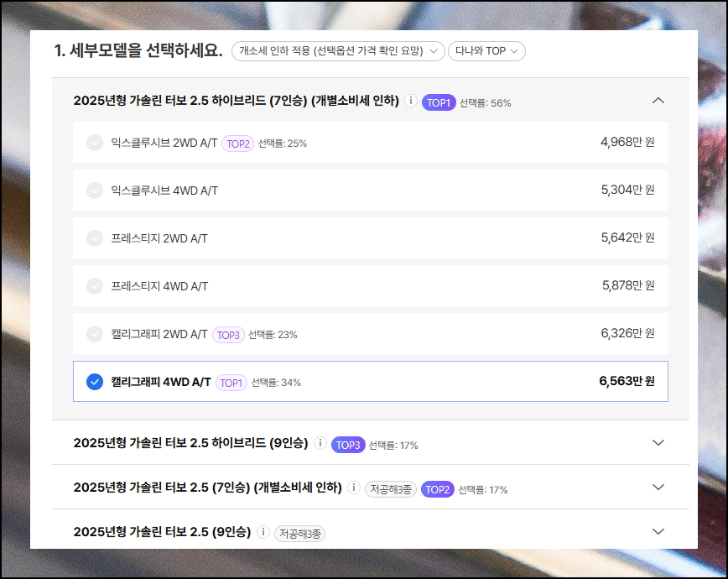Open 개소세 인하 적용 dropdown
This screenshot has height=579, width=728.
pyautogui.click(x=338, y=51)
